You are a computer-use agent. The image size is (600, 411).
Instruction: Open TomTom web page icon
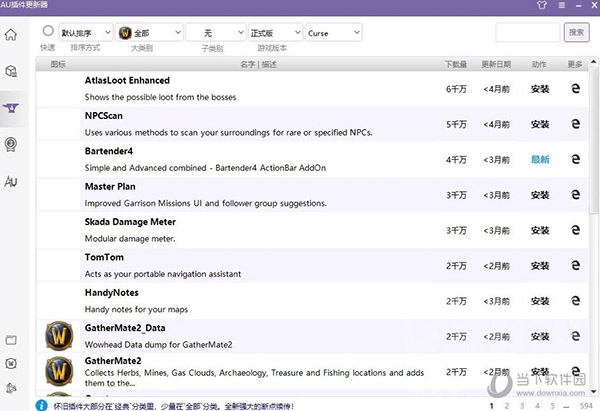[575, 265]
